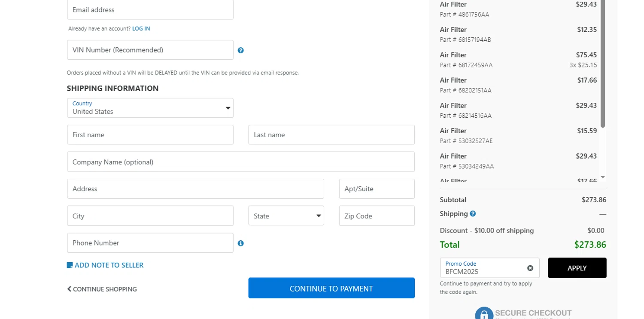644x319 pixels.
Task: Click the VIN number help icon
Action: coord(240,50)
